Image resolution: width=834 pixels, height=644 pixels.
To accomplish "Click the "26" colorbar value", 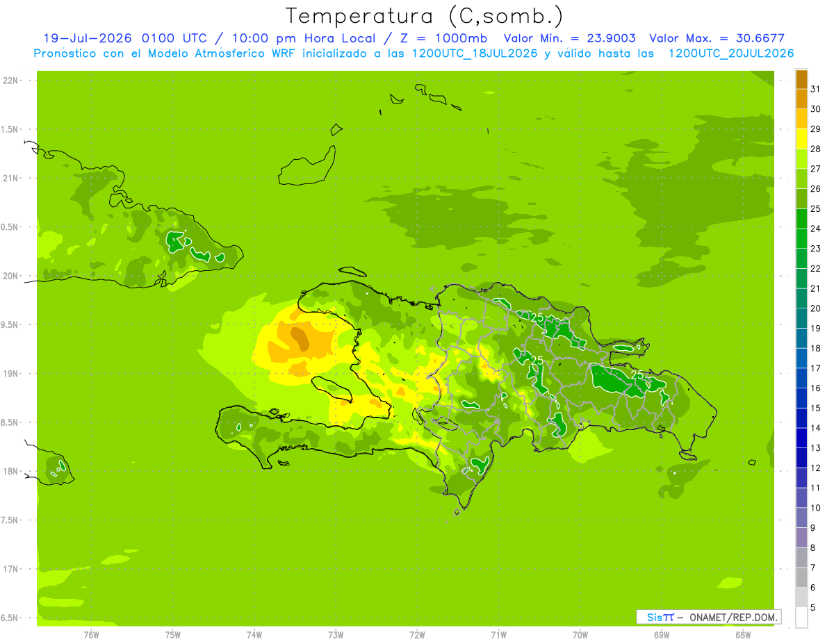I will point(816,189).
